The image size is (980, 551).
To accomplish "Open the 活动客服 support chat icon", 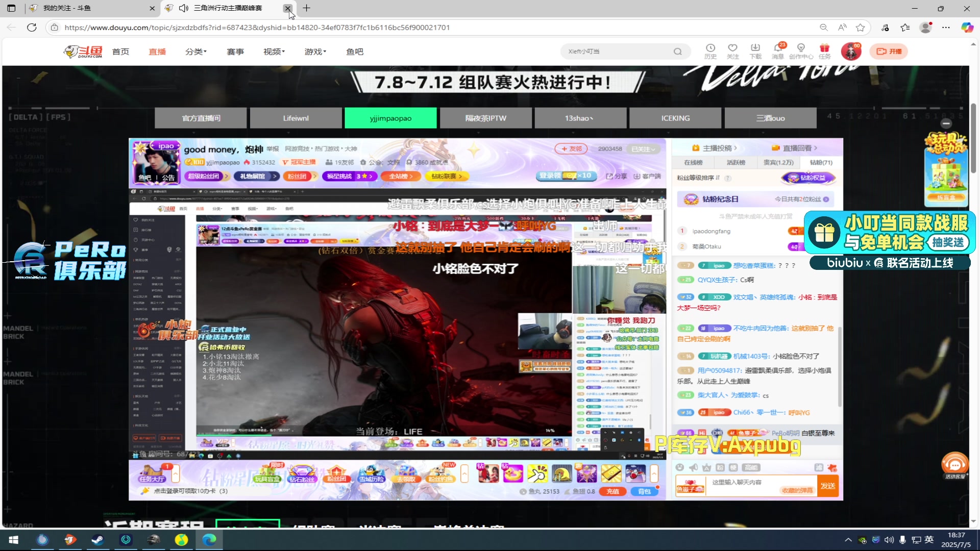I will point(955,465).
